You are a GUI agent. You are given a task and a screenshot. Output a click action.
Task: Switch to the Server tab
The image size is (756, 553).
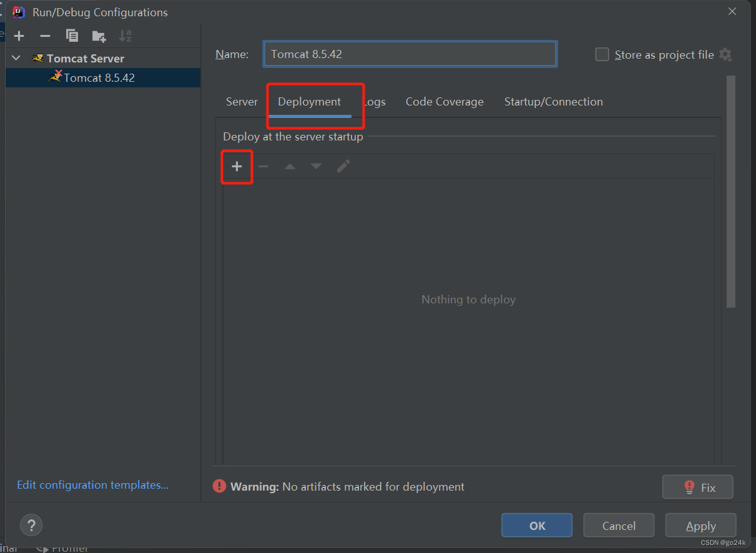(x=242, y=102)
